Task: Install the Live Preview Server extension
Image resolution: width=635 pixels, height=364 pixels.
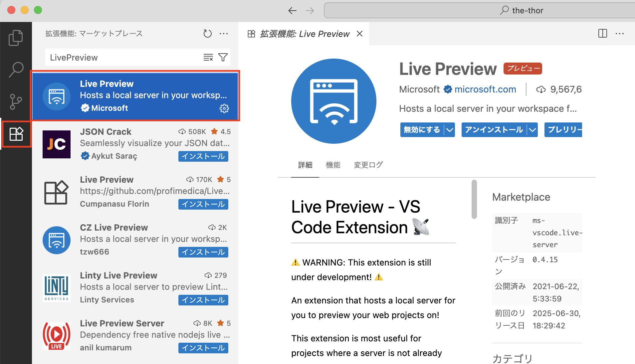Action: (203, 348)
